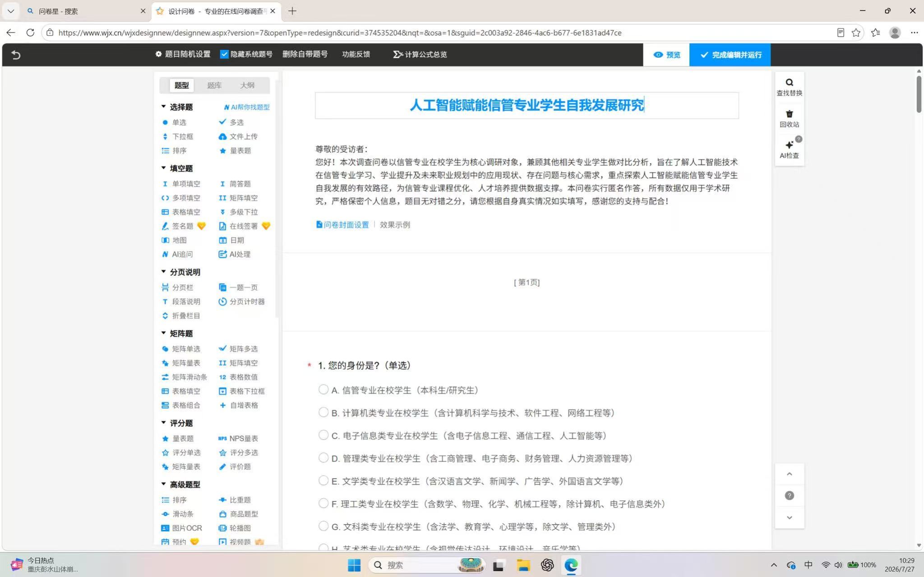Select option A 信管专业在校学生

pyautogui.click(x=323, y=390)
